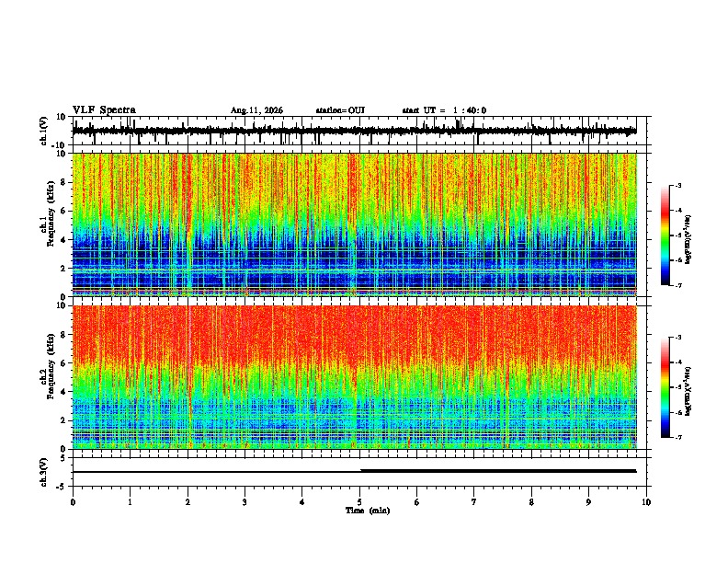
Task: Click the '2' kHz tick on ch.2 frequency axis
Action: click(63, 420)
